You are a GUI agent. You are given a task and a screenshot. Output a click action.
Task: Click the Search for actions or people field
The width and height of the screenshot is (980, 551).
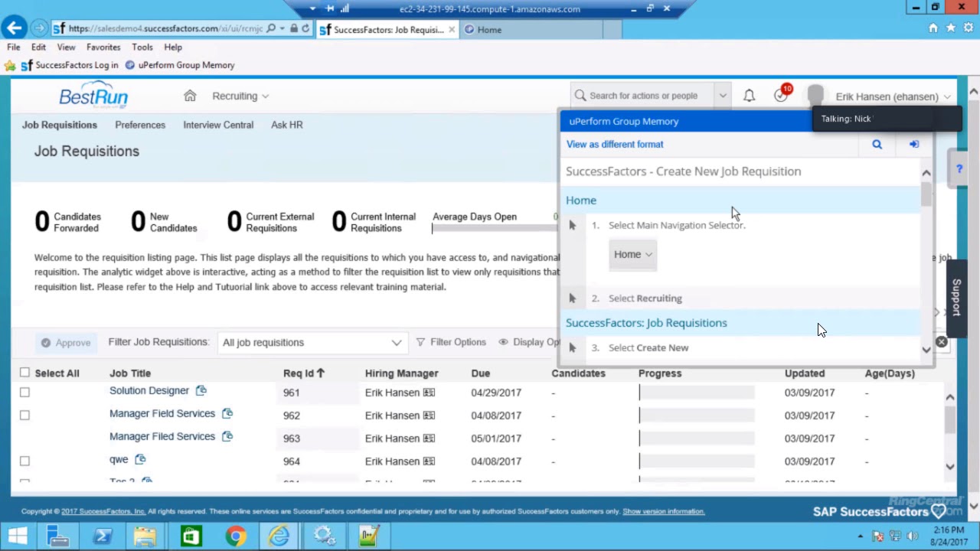coord(643,96)
